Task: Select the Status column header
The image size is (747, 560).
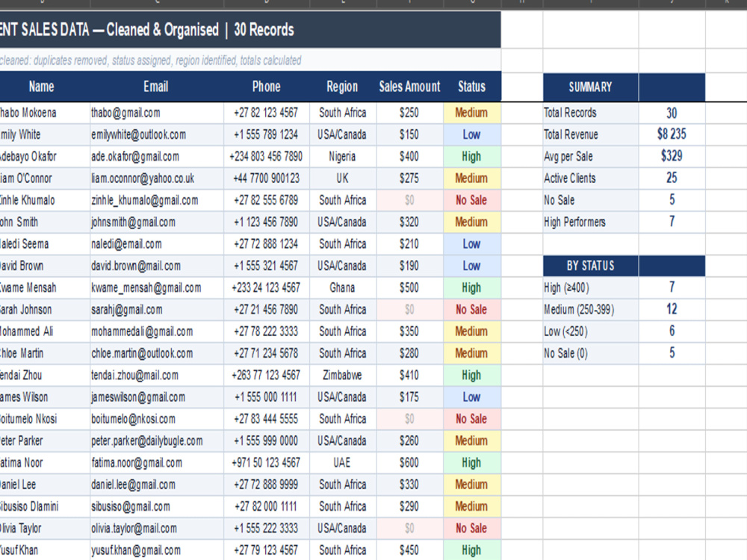Action: point(471,87)
